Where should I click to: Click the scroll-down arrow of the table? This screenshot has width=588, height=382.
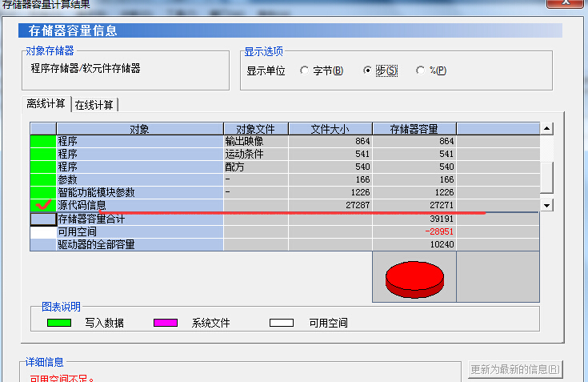547,205
